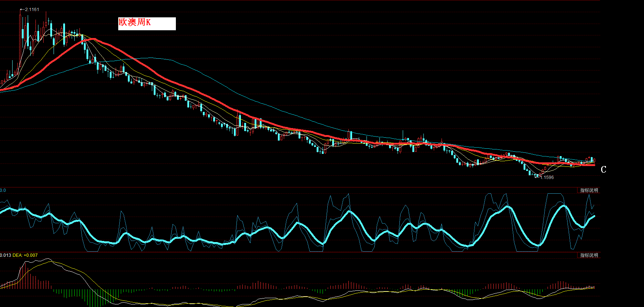Click the DEA: +0.007 indicator value
644x307 pixels.
point(25,255)
